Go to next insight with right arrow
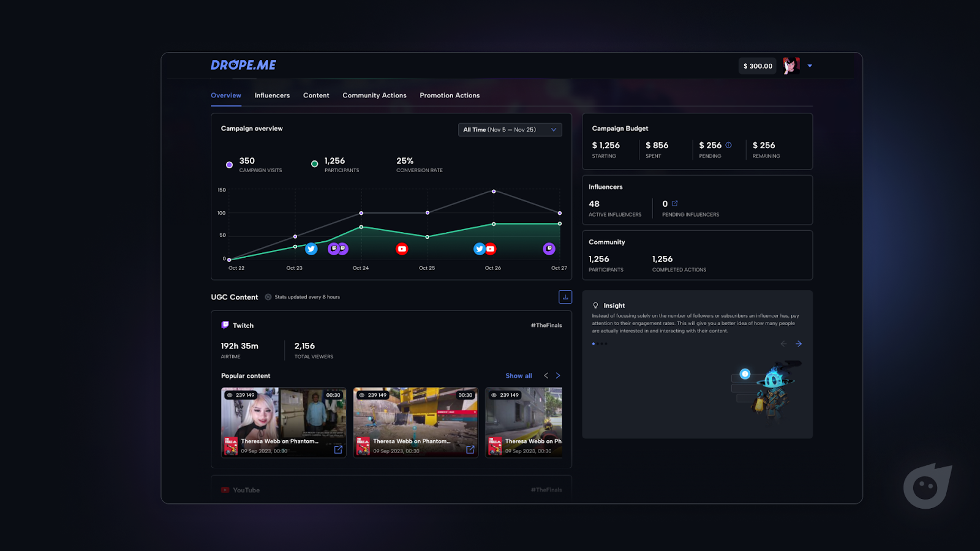Screen dimensions: 980x551 coord(799,343)
